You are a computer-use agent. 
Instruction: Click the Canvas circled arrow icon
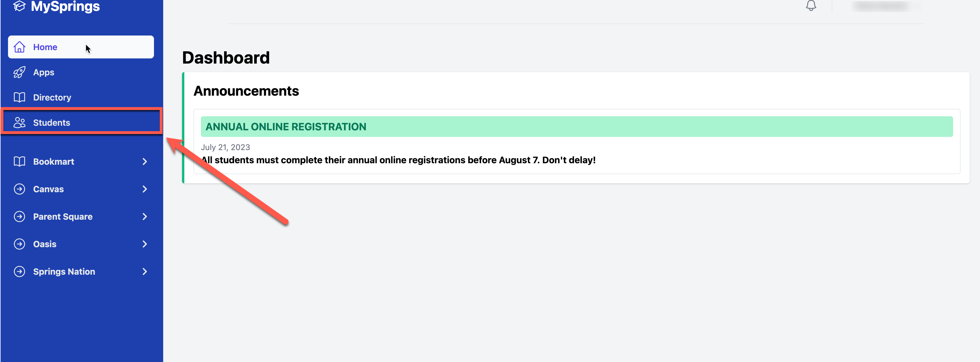point(19,189)
